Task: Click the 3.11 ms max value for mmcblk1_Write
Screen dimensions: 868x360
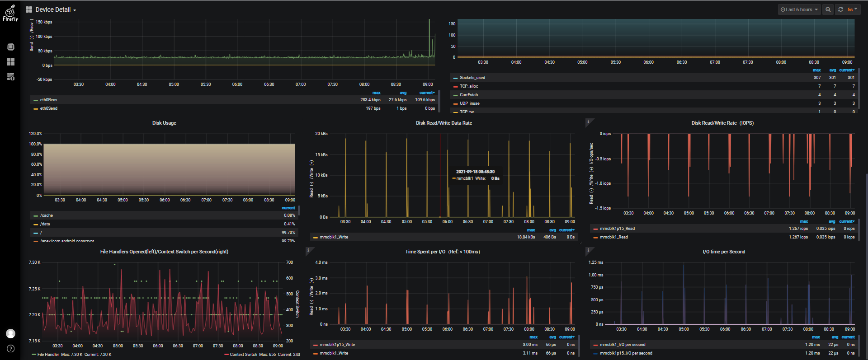Action: (x=530, y=353)
